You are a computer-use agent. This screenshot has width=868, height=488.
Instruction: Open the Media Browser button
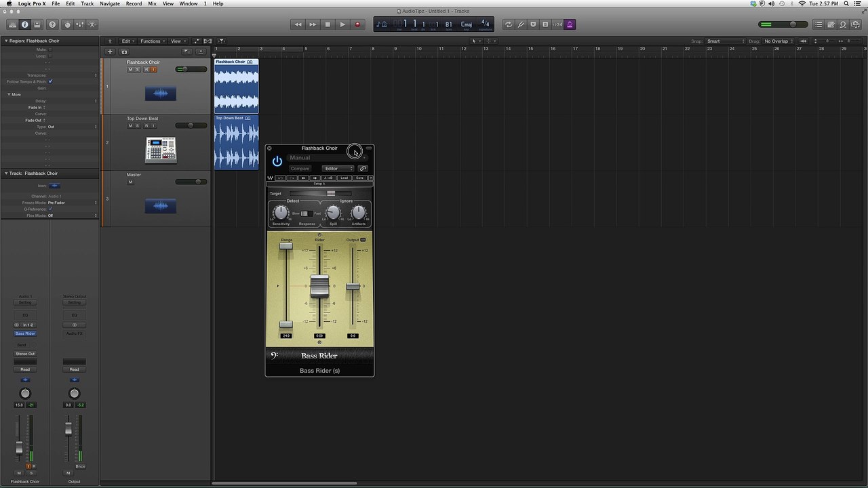(x=856, y=24)
